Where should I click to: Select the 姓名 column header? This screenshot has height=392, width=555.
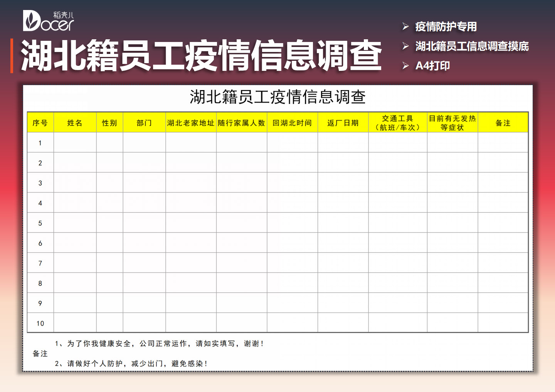click(x=74, y=122)
